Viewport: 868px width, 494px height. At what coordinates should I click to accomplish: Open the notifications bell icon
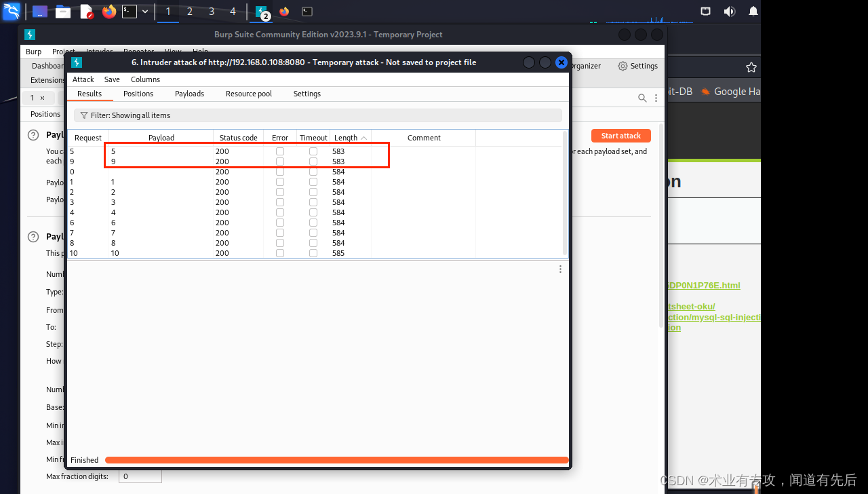753,12
